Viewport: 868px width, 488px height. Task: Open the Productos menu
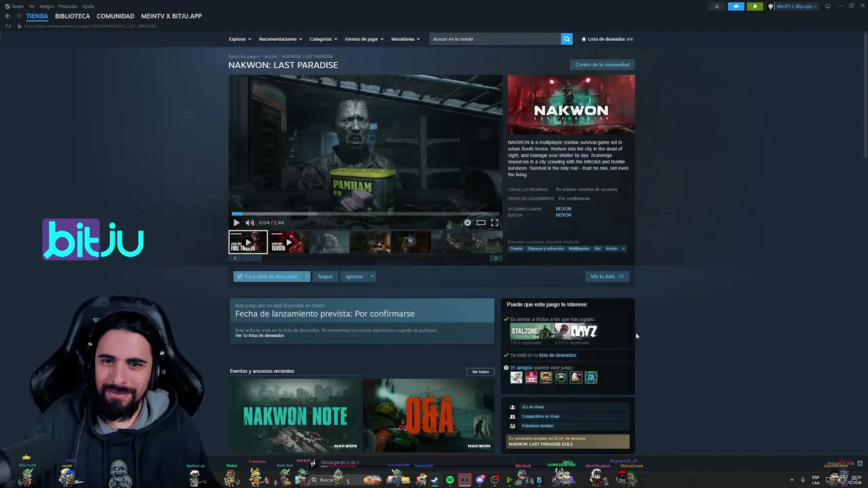[68, 6]
